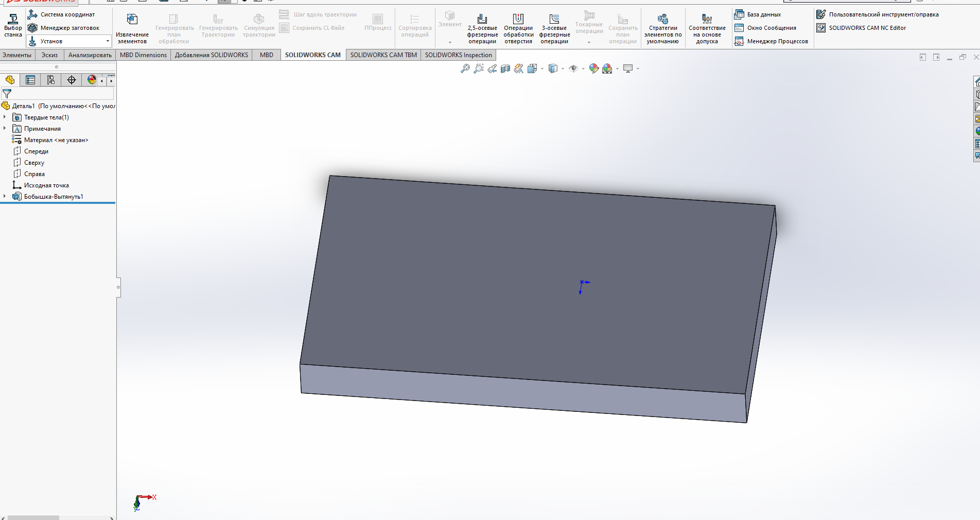Toggle Section View icon
This screenshot has width=980, height=520.
[505, 68]
